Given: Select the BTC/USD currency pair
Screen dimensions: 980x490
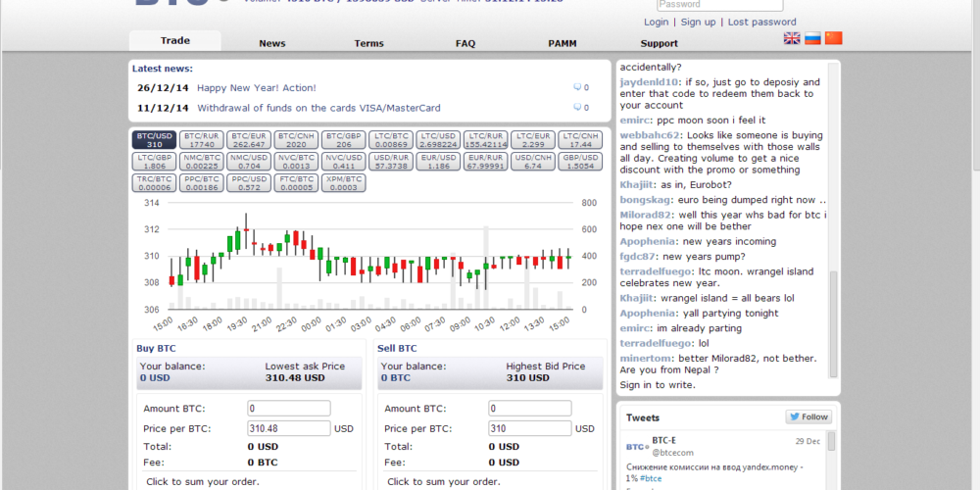Looking at the screenshot, I should click(155, 140).
